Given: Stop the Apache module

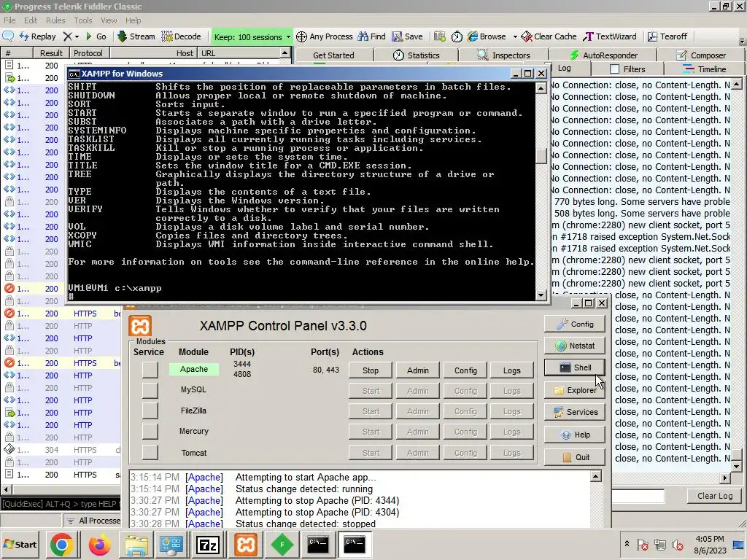Looking at the screenshot, I should pyautogui.click(x=371, y=370).
